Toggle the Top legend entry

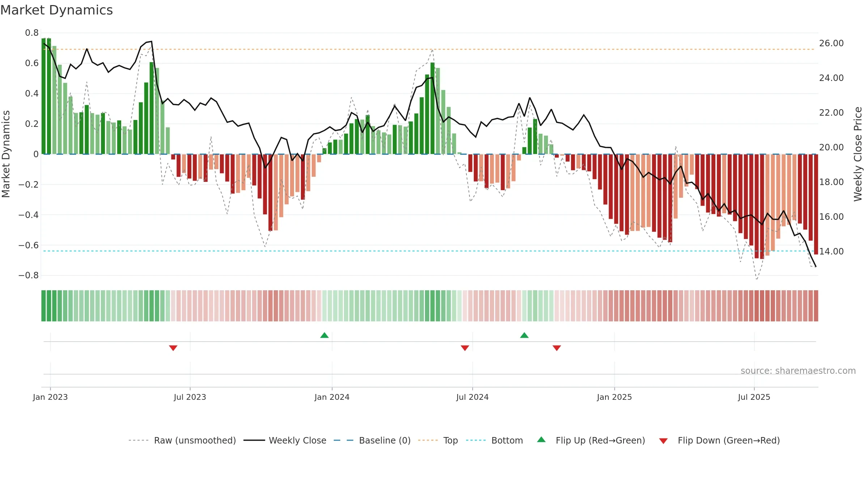tap(438, 440)
